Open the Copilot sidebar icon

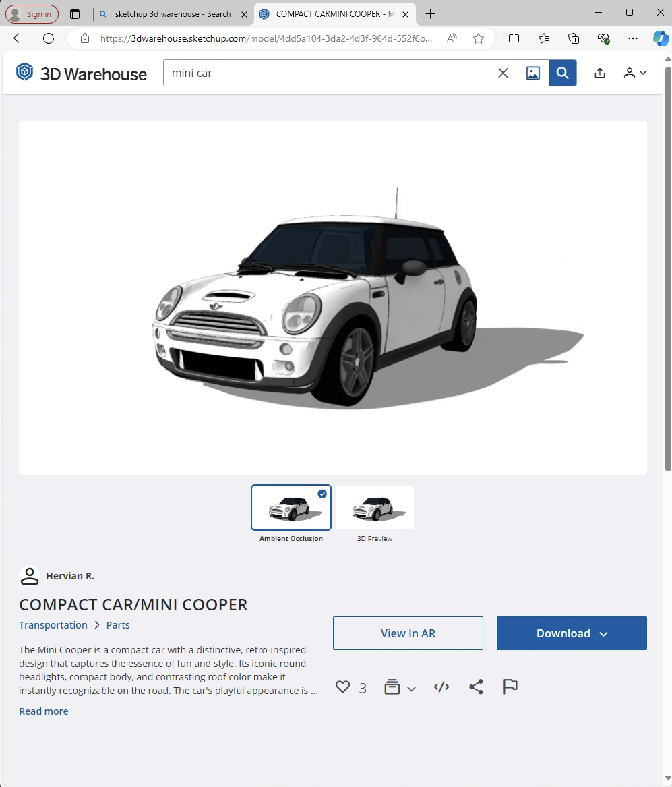tap(661, 38)
